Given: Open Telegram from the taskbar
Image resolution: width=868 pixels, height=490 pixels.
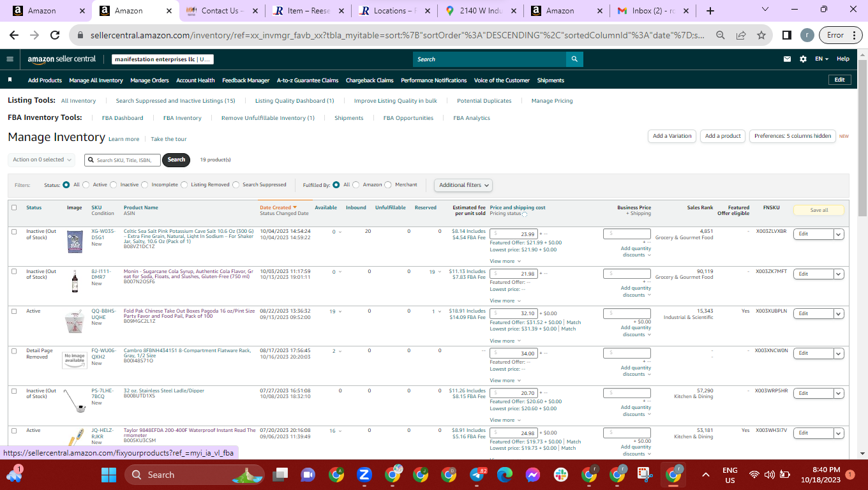Looking at the screenshot, I should [x=477, y=475].
